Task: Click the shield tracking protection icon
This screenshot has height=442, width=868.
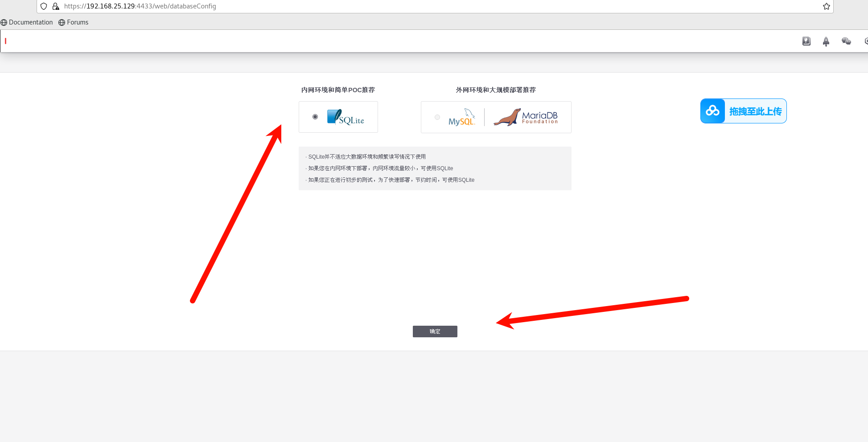Action: (x=43, y=6)
